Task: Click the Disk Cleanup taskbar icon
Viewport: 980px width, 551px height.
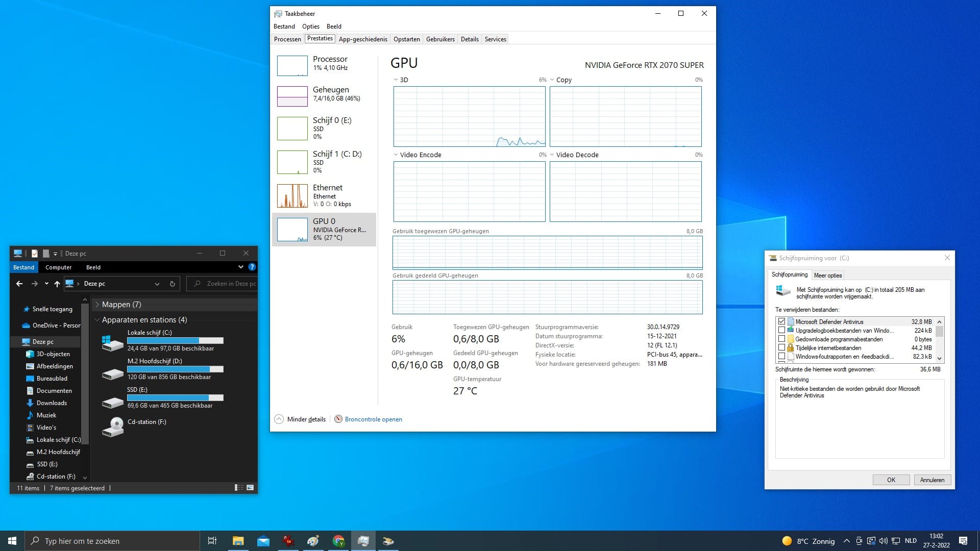Action: coord(388,541)
